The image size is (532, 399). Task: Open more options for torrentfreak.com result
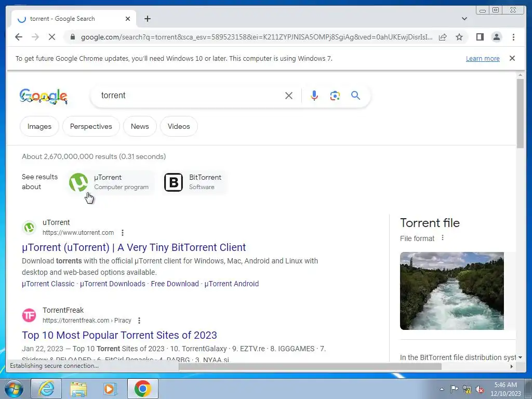pos(139,321)
